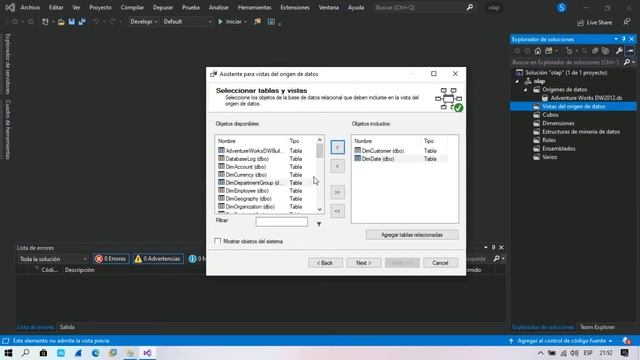This screenshot has height=360, width=640.
Task: Open the Archivo menu
Action: click(x=30, y=7)
